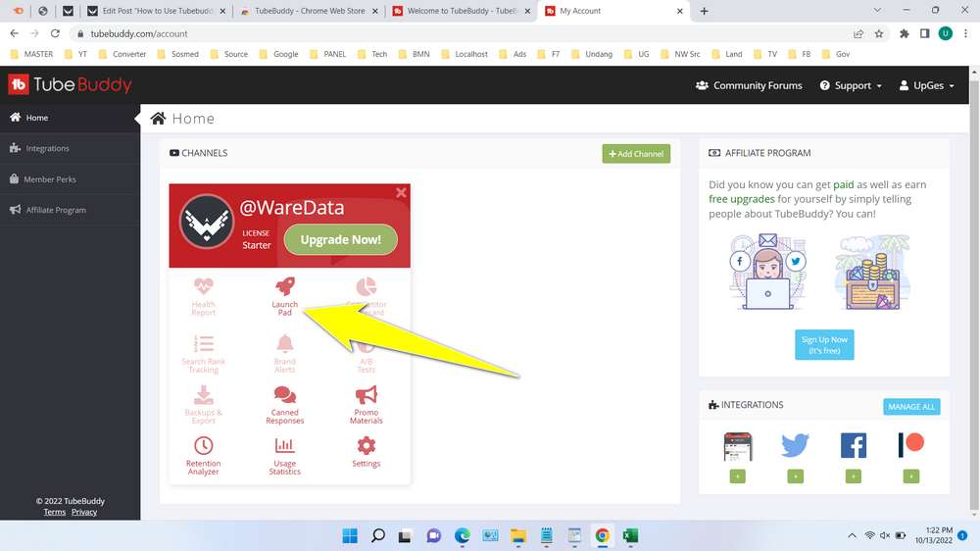The image size is (980, 551).
Task: Open Excel from taskbar
Action: pos(630,536)
